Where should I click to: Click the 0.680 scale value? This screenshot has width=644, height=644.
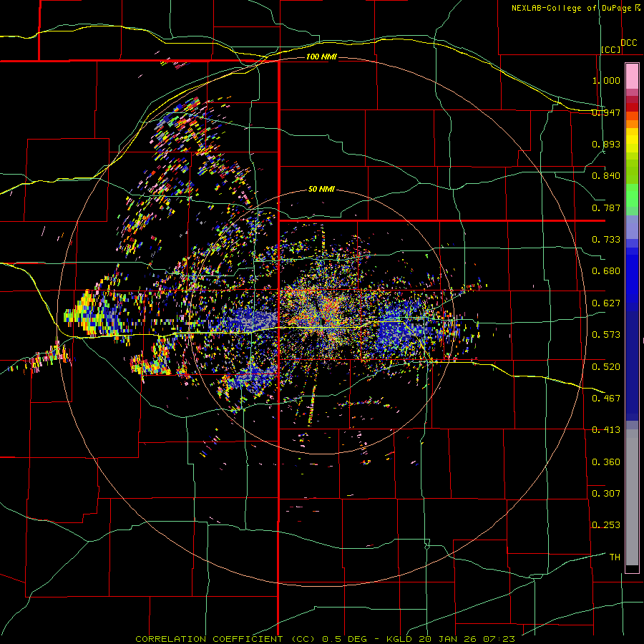click(606, 271)
